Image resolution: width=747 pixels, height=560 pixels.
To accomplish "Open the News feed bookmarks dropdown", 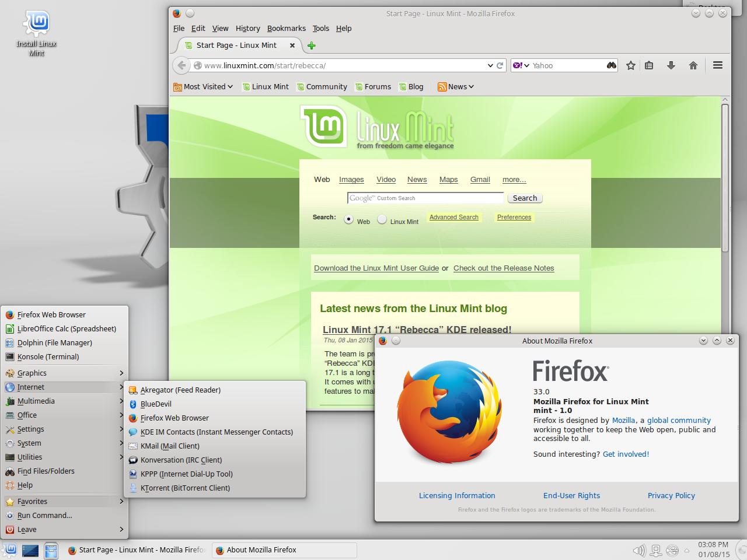I will (456, 86).
